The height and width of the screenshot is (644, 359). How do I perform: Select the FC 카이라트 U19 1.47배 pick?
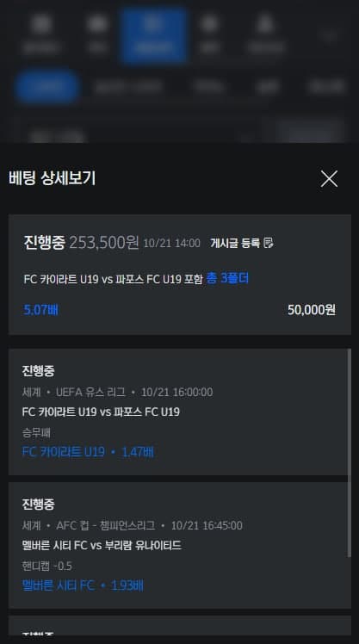[88, 452]
